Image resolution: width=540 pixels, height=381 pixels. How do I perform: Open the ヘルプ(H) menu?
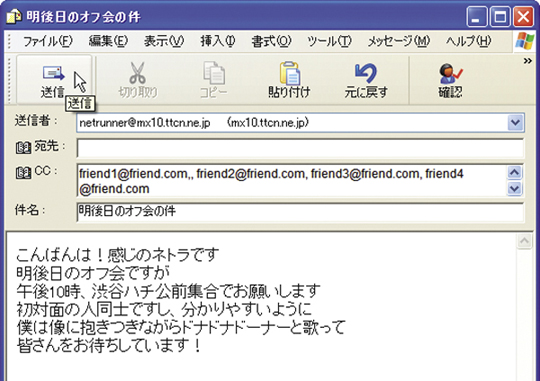click(468, 41)
